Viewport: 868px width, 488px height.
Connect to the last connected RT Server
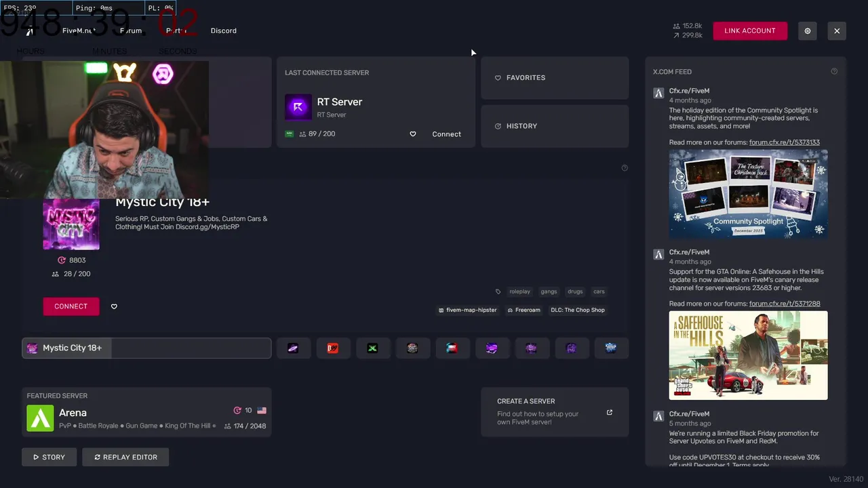[446, 134]
